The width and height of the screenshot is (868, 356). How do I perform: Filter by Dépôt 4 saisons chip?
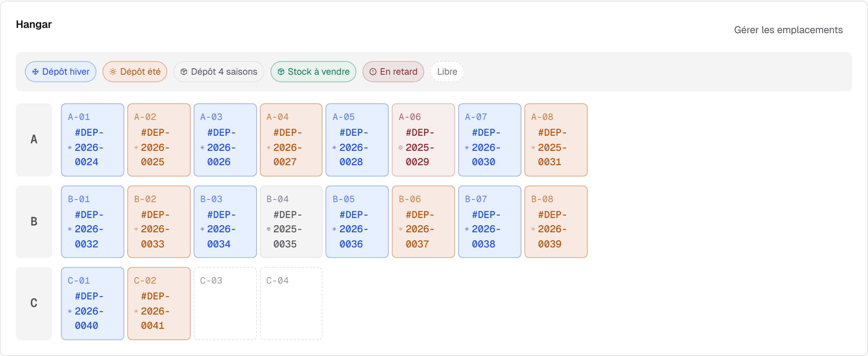(x=219, y=72)
